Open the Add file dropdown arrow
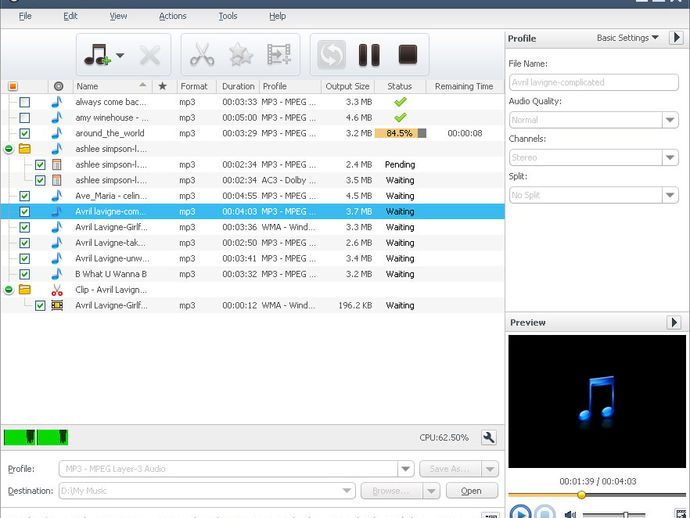The width and height of the screenshot is (690, 518). [120, 55]
